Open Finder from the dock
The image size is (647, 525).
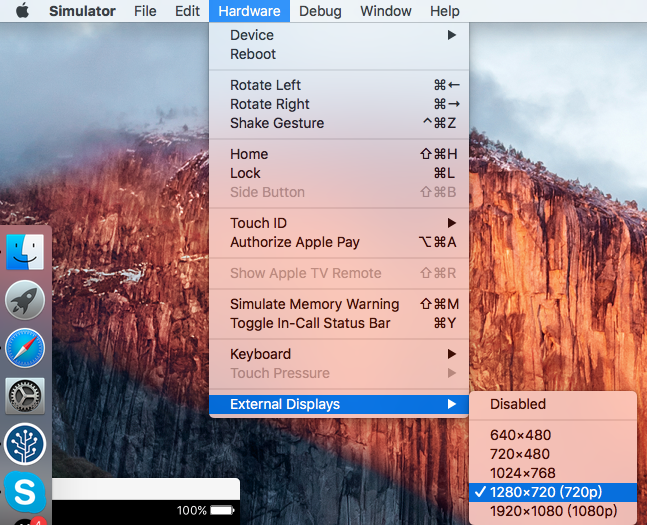point(25,252)
